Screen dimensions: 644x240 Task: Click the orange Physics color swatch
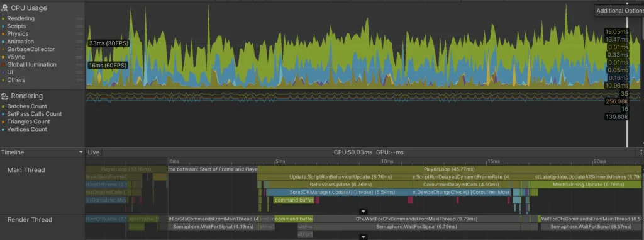3,34
